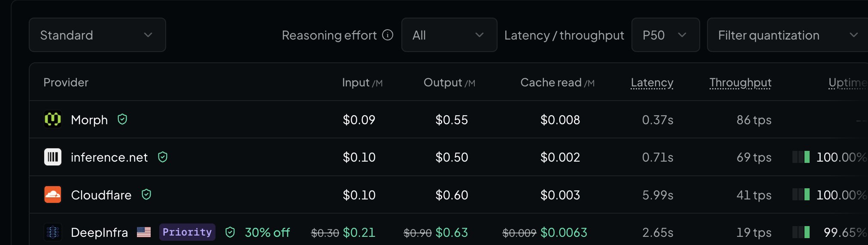Image resolution: width=868 pixels, height=245 pixels.
Task: Open the Reasoning effort All dropdown
Action: tap(449, 35)
